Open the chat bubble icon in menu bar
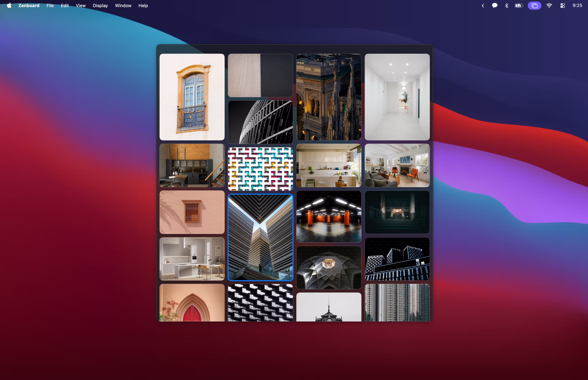Image resolution: width=588 pixels, height=380 pixels. coord(494,5)
